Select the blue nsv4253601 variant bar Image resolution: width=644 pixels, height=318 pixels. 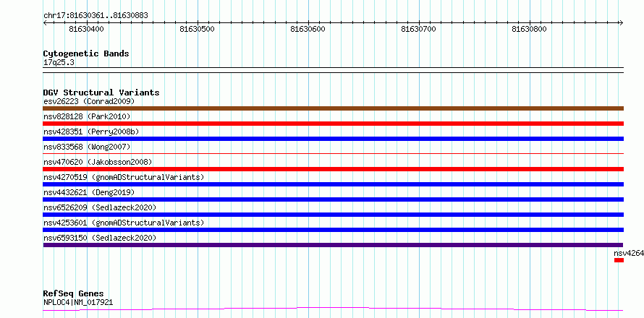coord(334,230)
